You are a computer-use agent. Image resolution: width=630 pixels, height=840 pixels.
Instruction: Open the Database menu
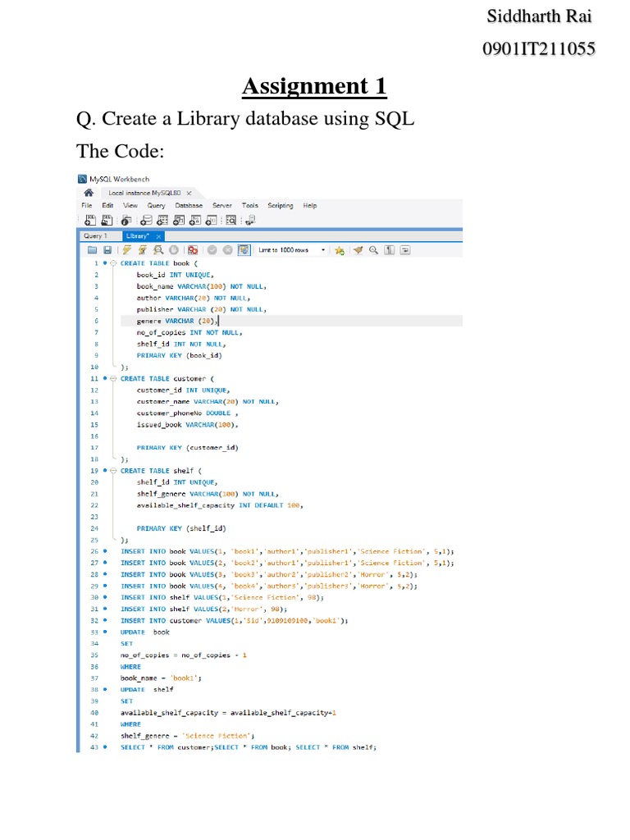click(189, 205)
